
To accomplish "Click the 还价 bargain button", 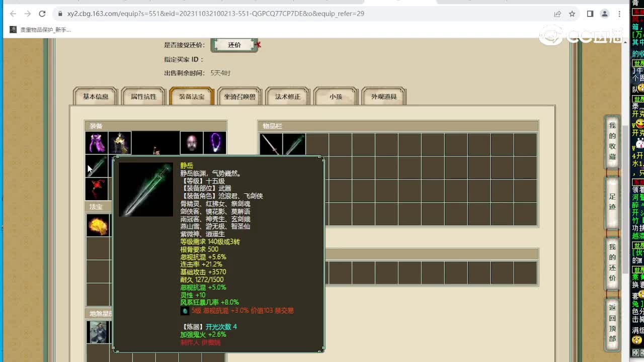I will point(234,45).
